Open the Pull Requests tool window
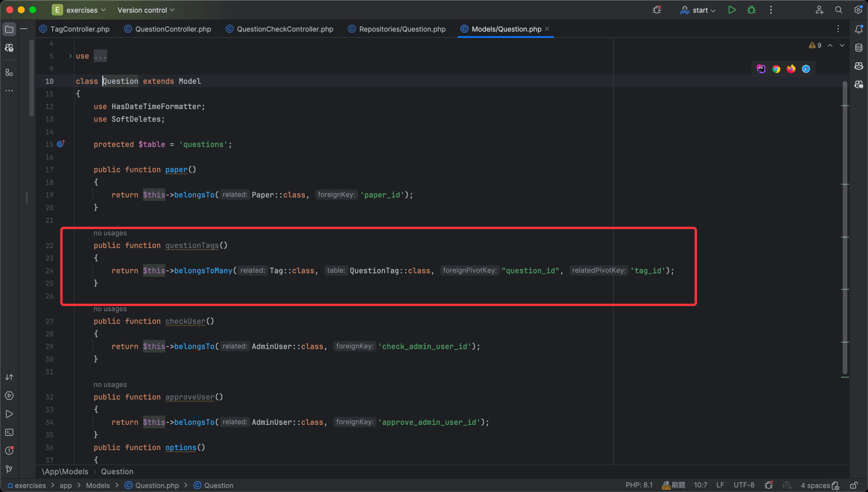 pos(9,377)
